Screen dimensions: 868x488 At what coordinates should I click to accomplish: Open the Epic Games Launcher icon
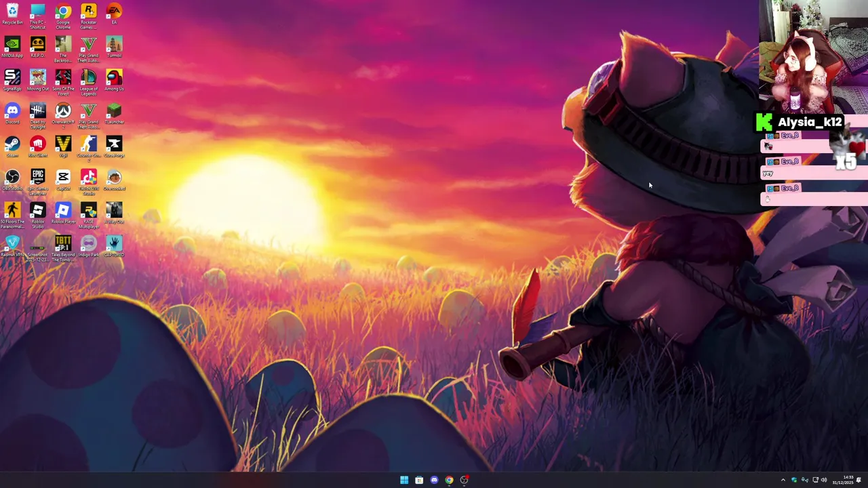37,182
